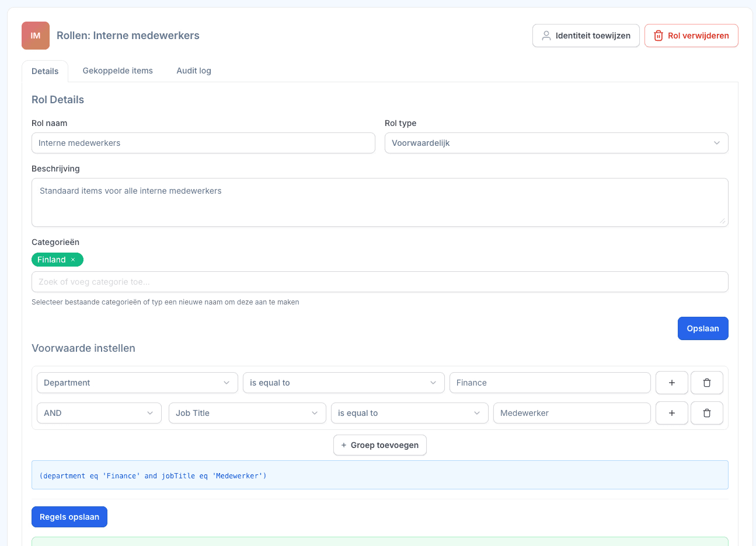Open first row 'is equal to' operator dropdown
This screenshot has height=546, width=756.
click(344, 383)
